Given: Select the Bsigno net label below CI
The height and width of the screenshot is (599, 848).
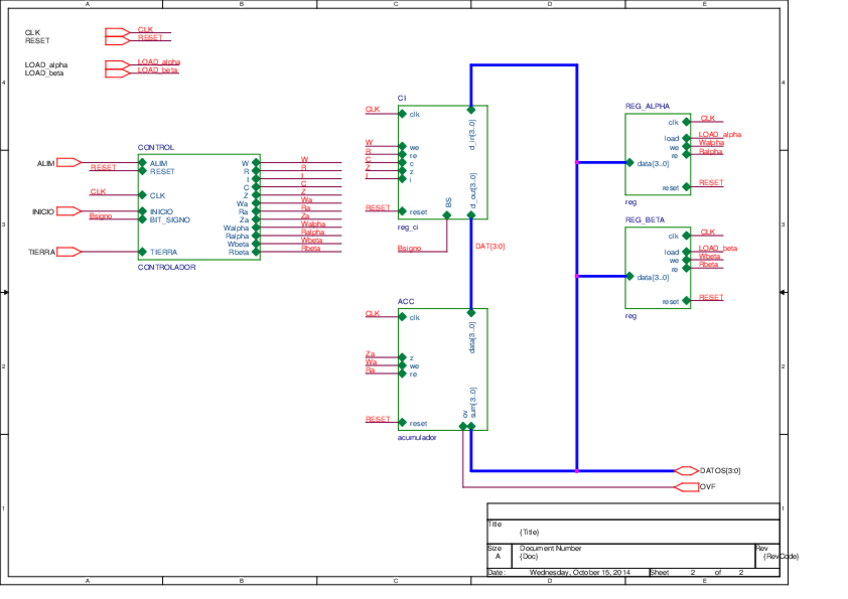Looking at the screenshot, I should (x=409, y=248).
